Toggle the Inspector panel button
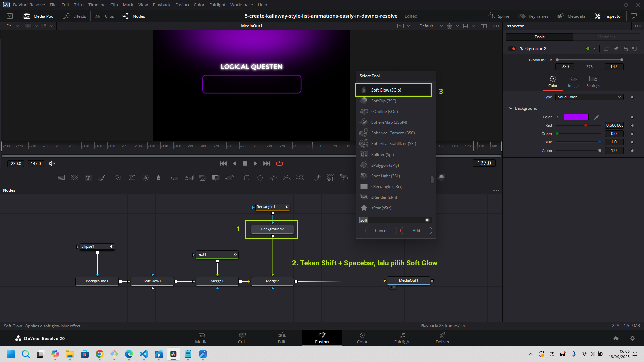644x362 pixels. 608,16
